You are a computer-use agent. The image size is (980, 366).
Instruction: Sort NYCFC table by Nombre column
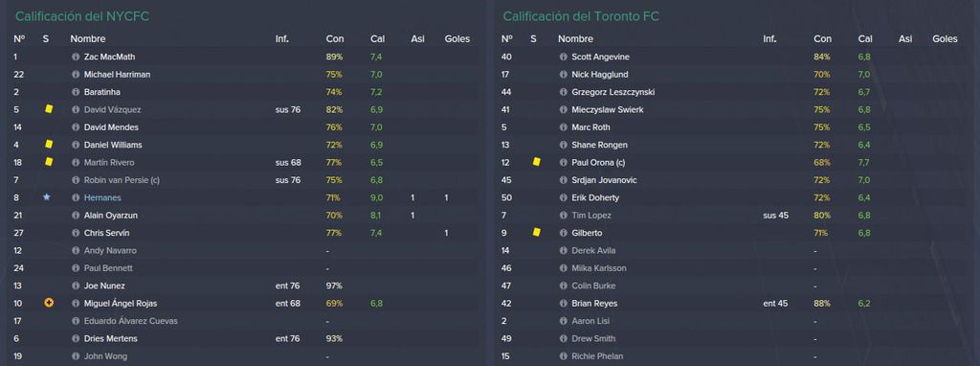click(87, 38)
